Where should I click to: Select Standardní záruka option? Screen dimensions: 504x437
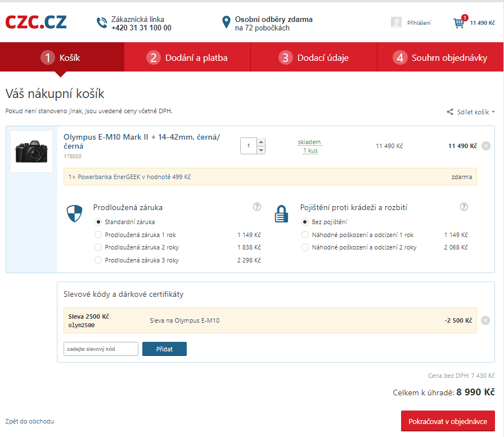(98, 222)
